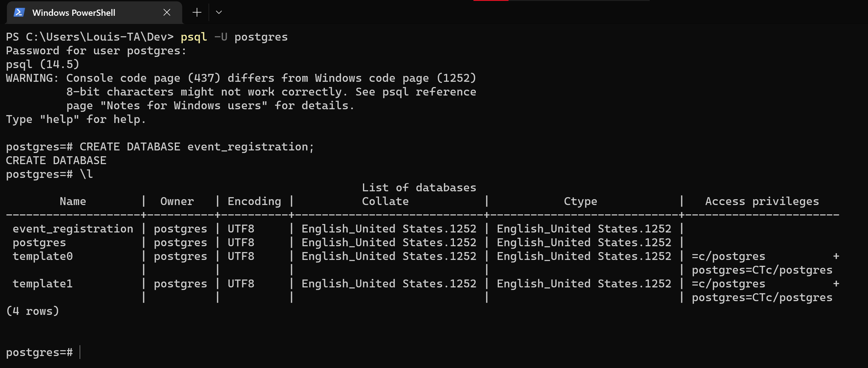The height and width of the screenshot is (368, 868).
Task: Click the "List of databases" heading
Action: 419,188
